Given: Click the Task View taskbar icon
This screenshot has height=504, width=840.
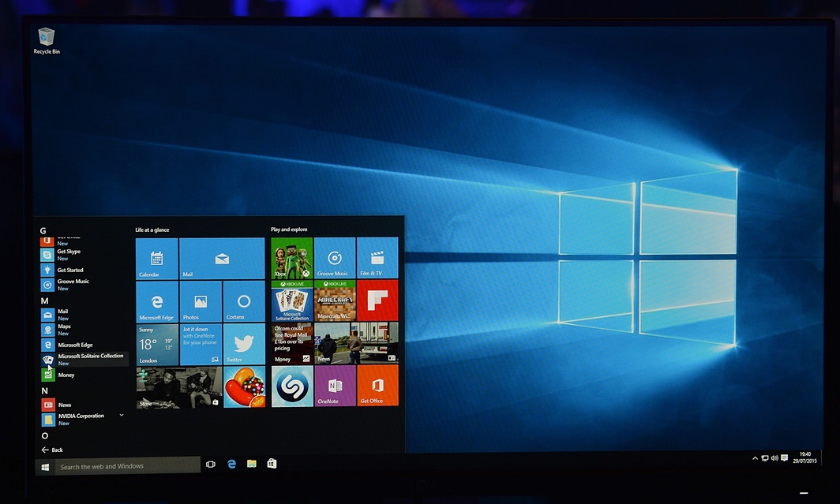Looking at the screenshot, I should 211,465.
